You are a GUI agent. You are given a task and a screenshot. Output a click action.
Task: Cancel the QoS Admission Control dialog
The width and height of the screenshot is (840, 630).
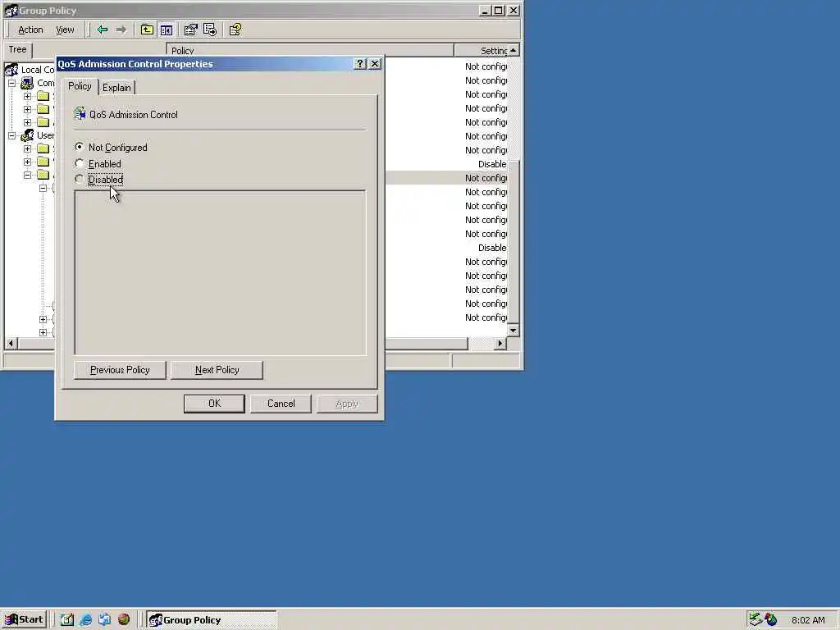pos(281,404)
